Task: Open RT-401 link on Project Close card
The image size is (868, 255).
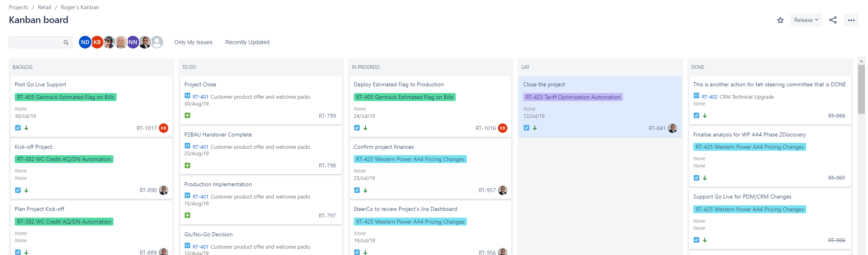Action: click(x=201, y=97)
